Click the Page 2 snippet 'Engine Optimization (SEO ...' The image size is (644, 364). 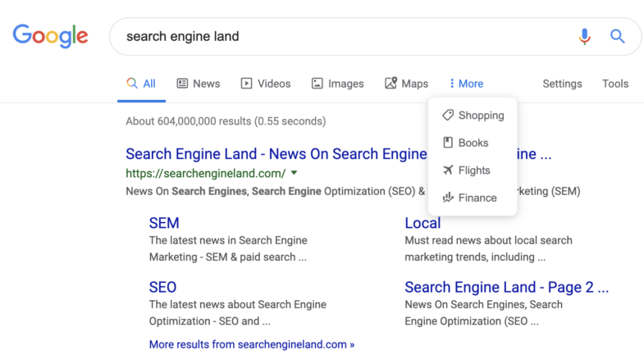472,321
